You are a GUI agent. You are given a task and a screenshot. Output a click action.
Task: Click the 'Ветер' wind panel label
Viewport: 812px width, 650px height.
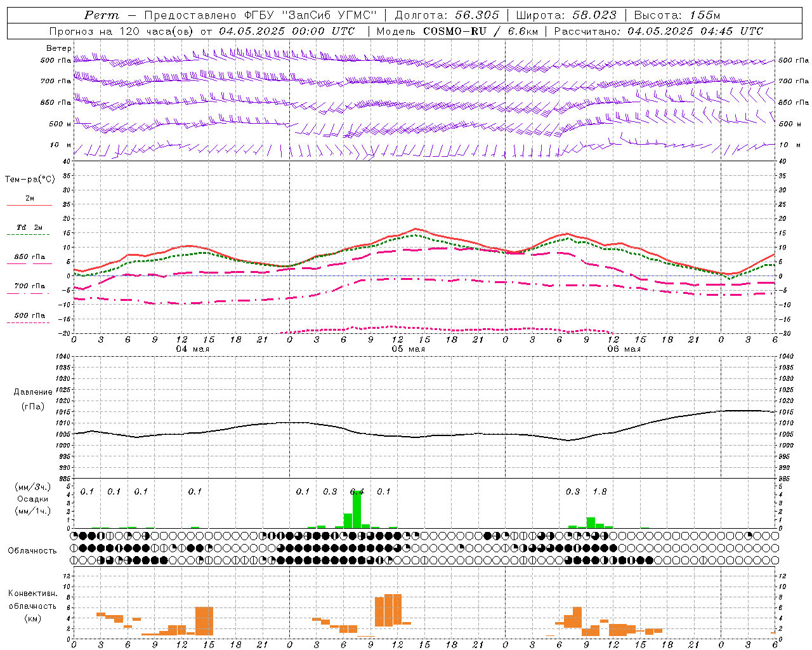[x=59, y=48]
